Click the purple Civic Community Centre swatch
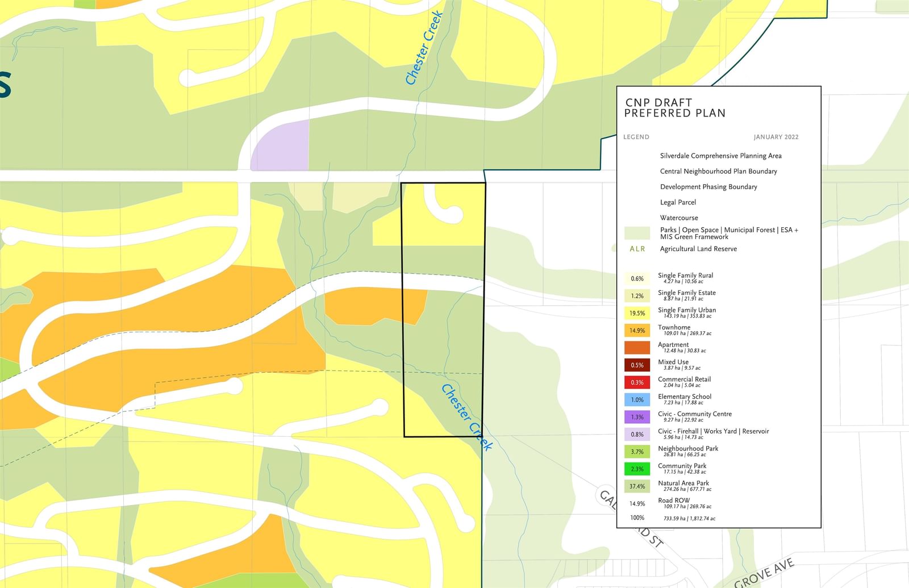This screenshot has width=909, height=588. point(637,417)
